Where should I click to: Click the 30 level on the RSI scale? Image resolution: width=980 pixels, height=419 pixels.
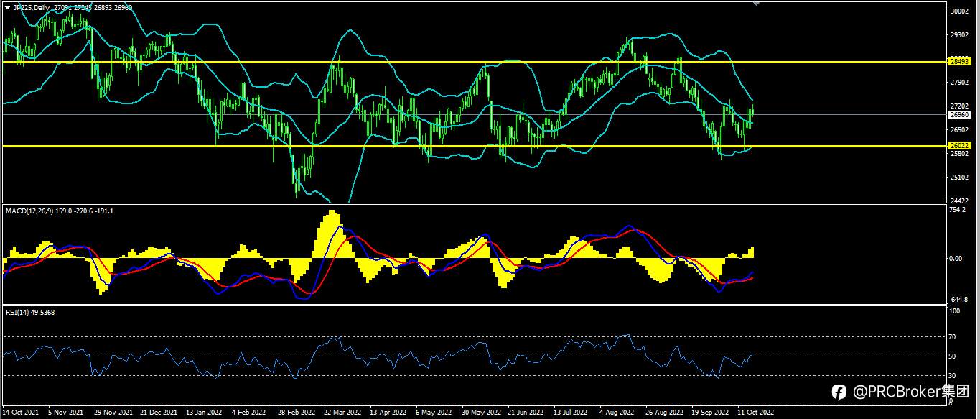pyautogui.click(x=953, y=375)
